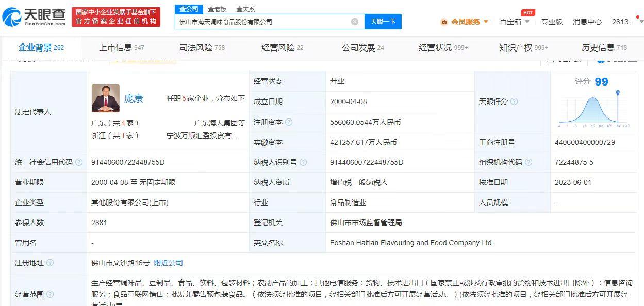Click the help icon next to 统一社会信用代码
Viewport: 644px width, 306px height.
tap(79, 162)
